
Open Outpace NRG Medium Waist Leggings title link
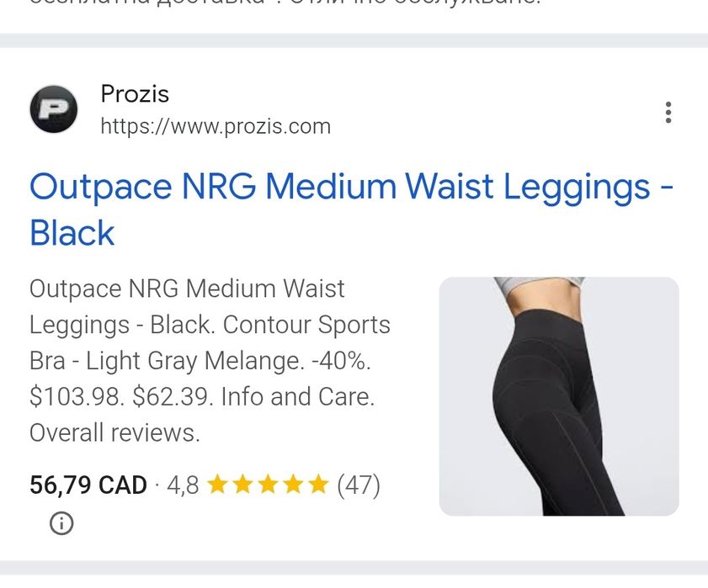pyautogui.click(x=351, y=209)
